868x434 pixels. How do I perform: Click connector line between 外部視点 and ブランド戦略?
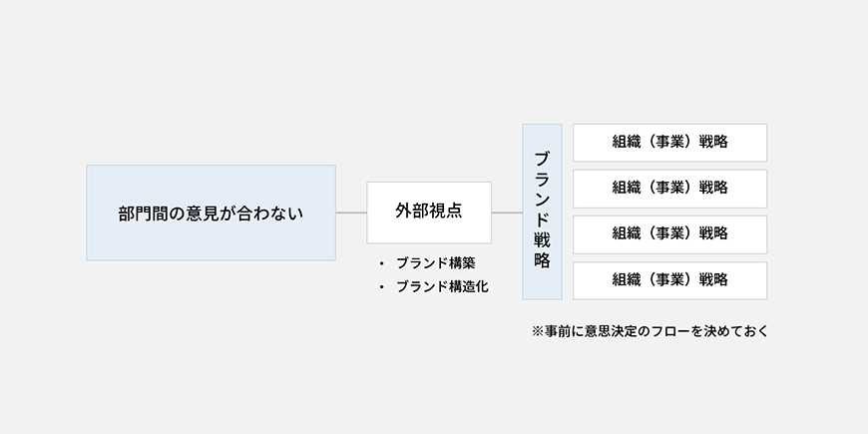click(x=507, y=213)
